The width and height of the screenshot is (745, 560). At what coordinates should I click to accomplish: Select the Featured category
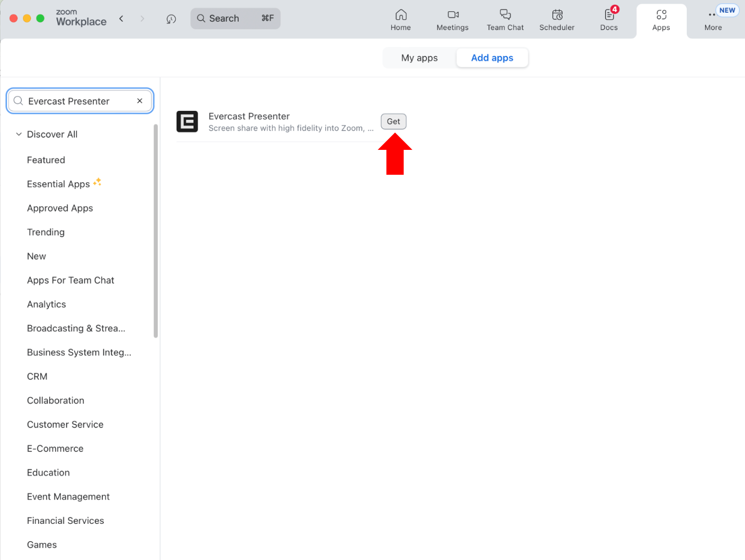pos(46,160)
